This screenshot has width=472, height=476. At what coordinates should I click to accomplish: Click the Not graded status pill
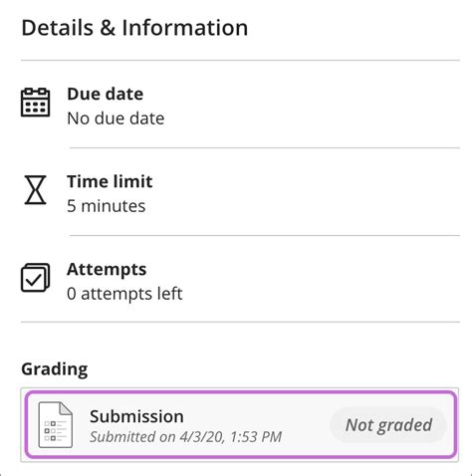388,425
